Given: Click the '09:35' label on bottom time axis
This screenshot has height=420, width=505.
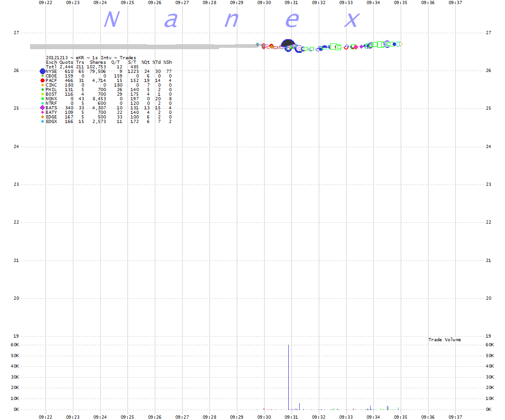Looking at the screenshot, I should pos(401,417).
